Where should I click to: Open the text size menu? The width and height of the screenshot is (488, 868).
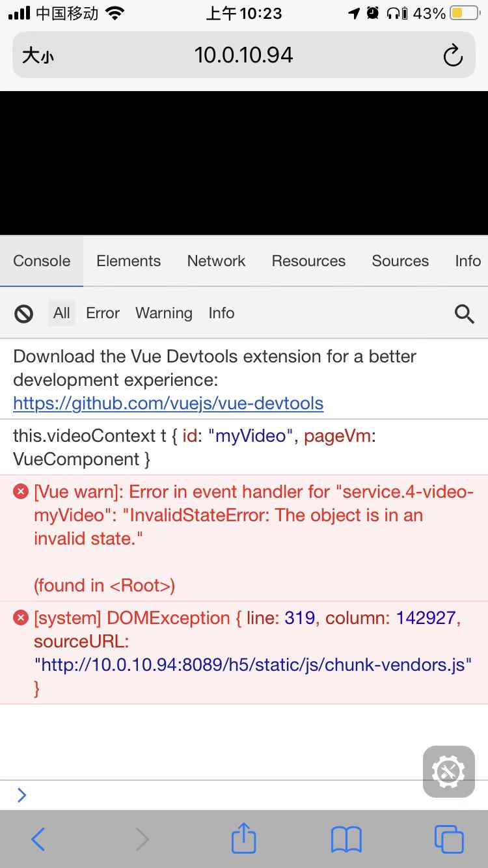38,56
